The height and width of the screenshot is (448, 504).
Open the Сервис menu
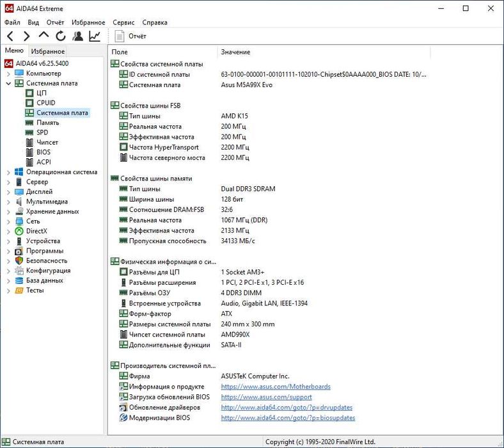(123, 22)
